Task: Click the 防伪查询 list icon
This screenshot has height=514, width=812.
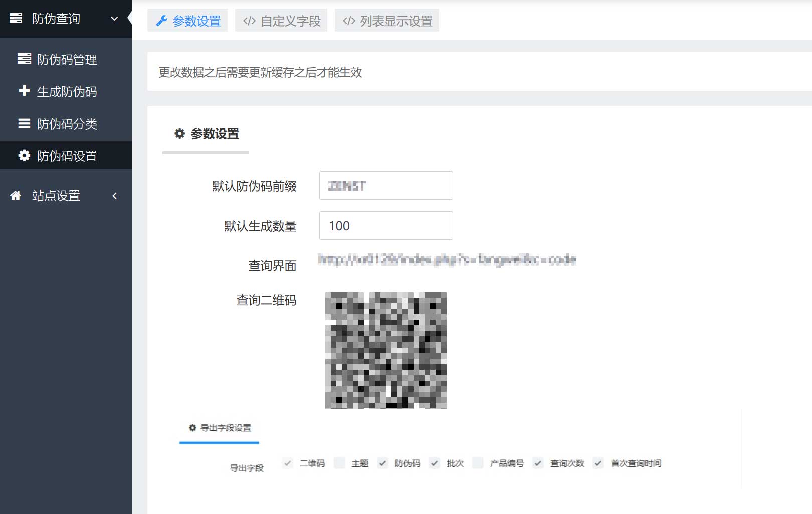Action: 16,18
